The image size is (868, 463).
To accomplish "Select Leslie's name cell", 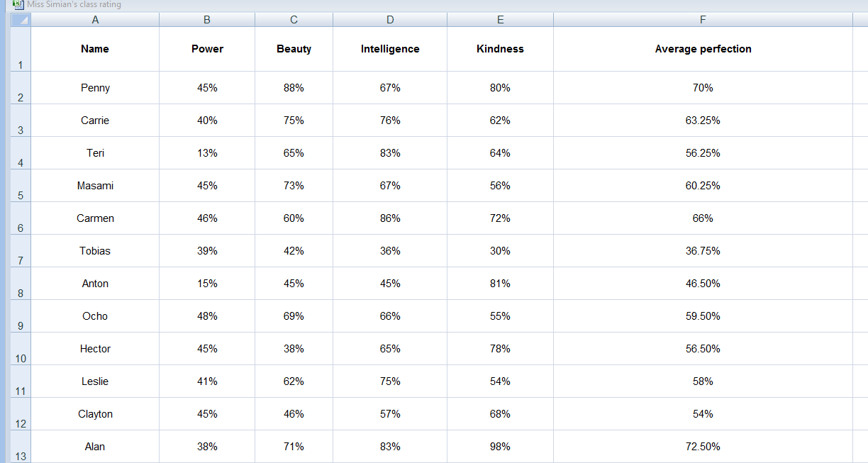I will tap(94, 381).
